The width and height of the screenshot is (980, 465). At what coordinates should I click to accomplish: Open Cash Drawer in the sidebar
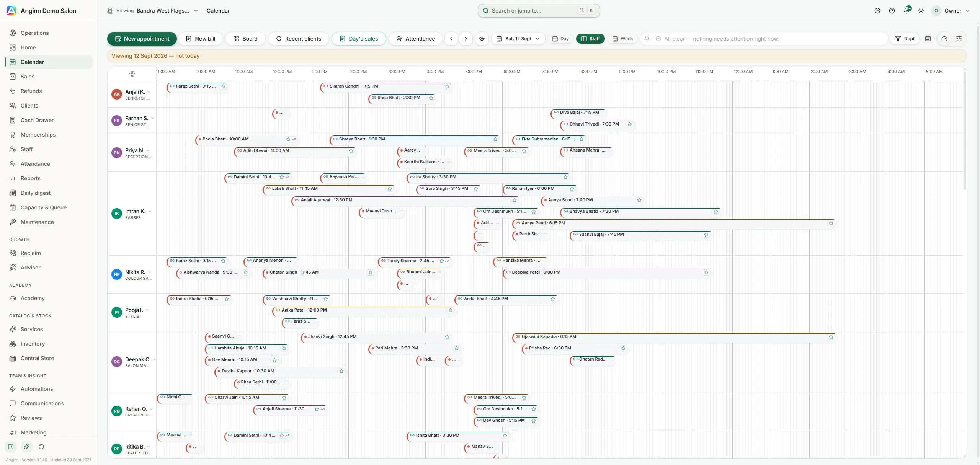(49, 120)
